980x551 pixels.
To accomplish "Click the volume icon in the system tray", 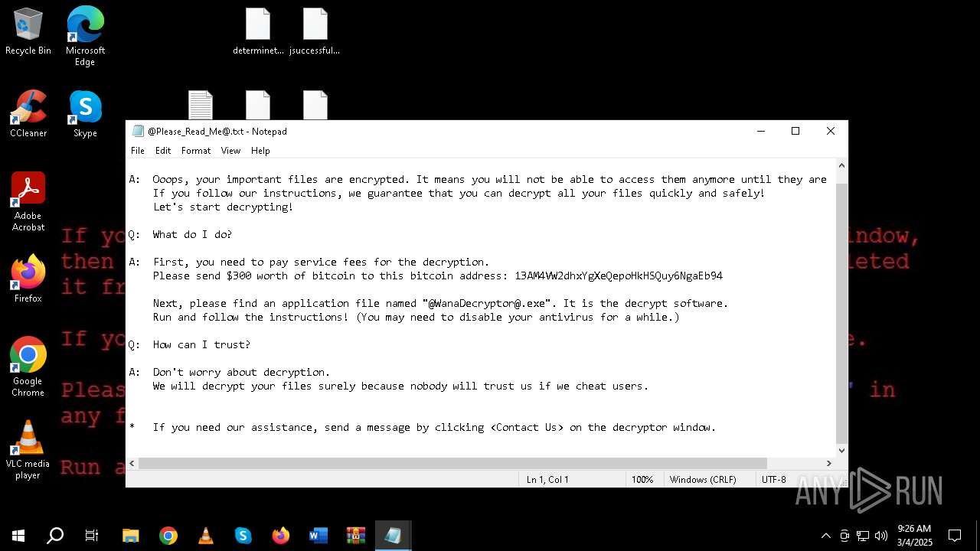I will click(x=881, y=536).
